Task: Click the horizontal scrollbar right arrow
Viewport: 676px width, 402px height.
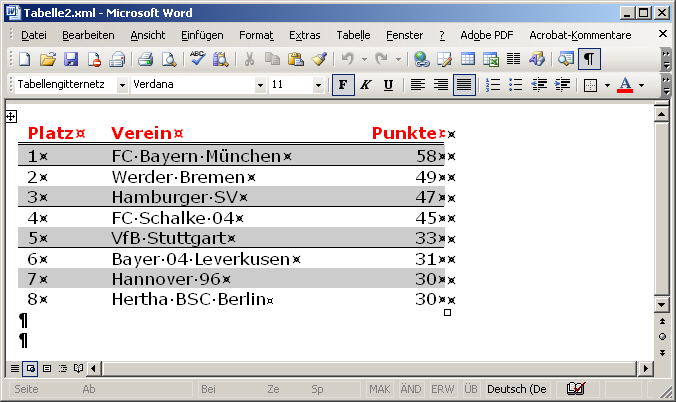Action: (x=645, y=368)
